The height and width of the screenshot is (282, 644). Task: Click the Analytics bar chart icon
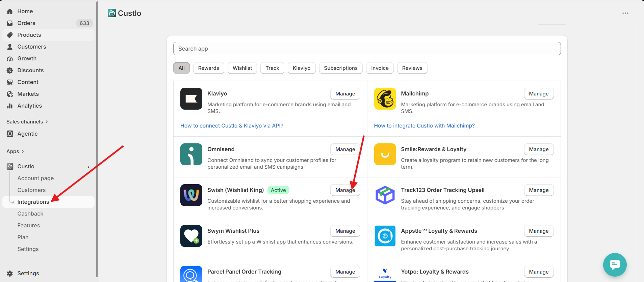click(x=10, y=106)
